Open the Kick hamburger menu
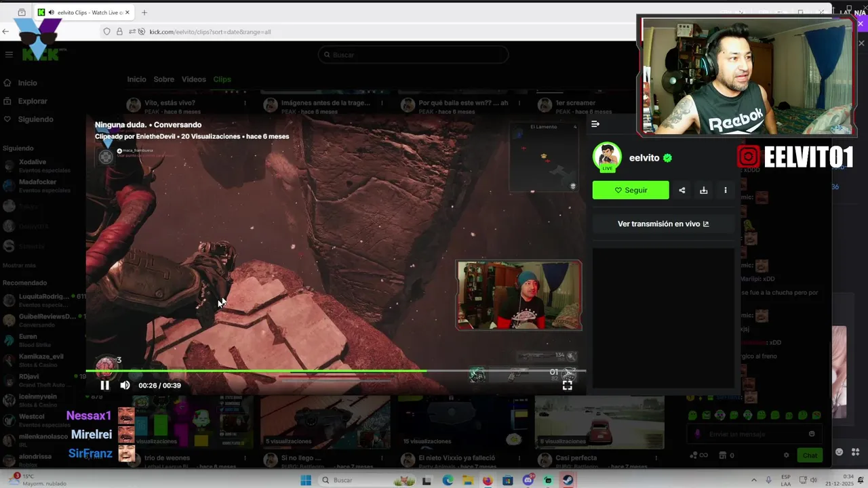Viewport: 868px width, 488px height. pyautogui.click(x=9, y=55)
